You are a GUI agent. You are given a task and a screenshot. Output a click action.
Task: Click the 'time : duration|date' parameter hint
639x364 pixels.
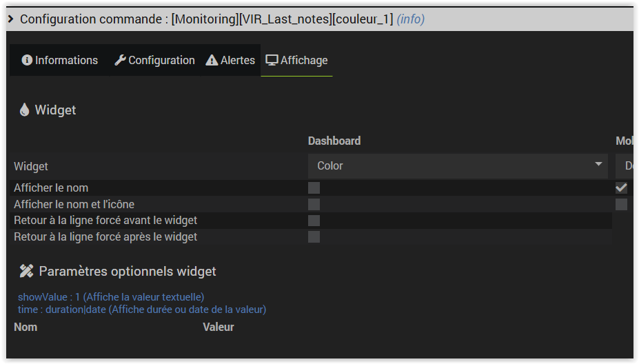142,310
